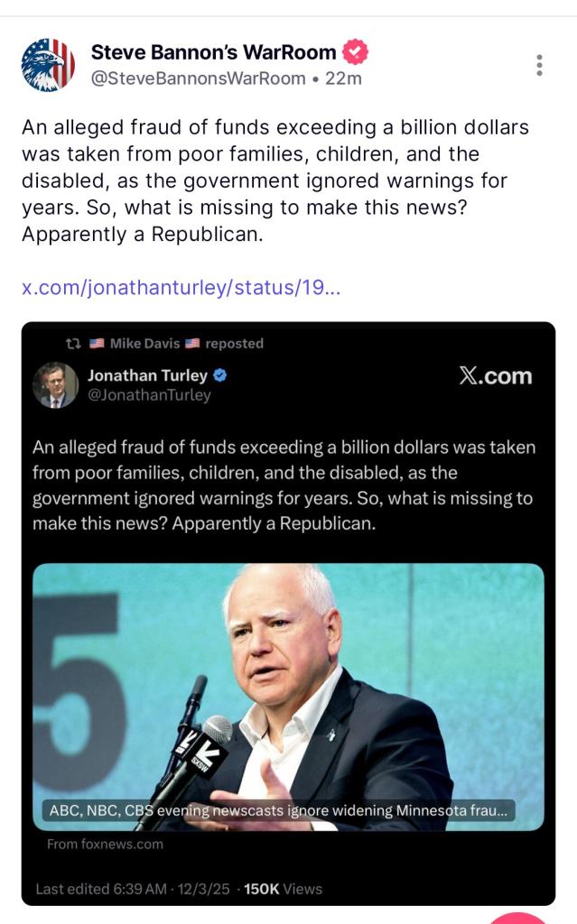Open Jonathan Turley's profile picture
Screen dimensions: 577x924
pos(55,385)
